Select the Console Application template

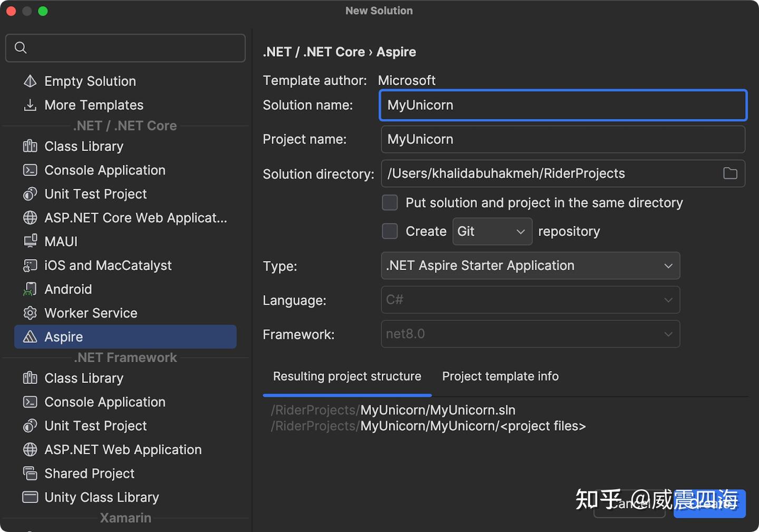tap(104, 170)
